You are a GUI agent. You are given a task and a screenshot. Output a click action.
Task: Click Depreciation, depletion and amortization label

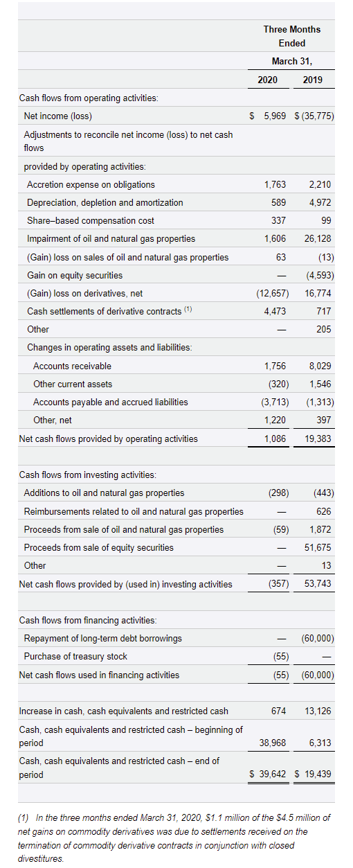click(x=105, y=202)
